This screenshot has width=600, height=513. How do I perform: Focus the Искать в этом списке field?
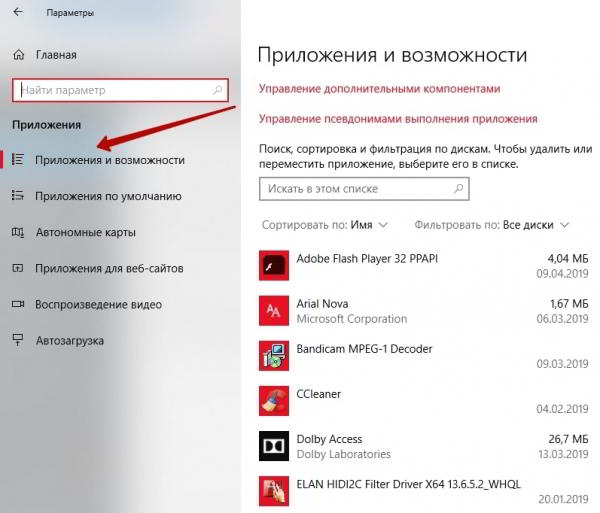364,189
